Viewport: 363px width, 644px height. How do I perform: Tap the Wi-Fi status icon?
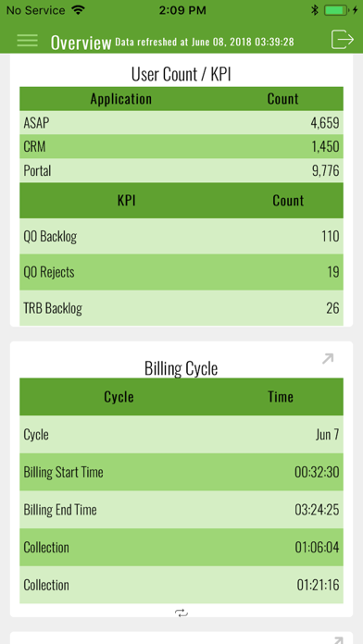click(x=77, y=10)
